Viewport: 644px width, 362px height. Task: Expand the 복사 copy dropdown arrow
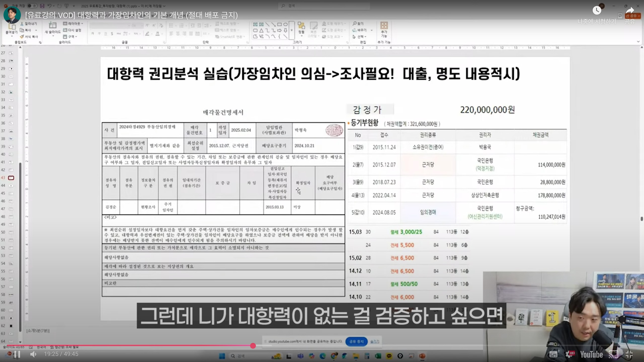click(x=36, y=30)
